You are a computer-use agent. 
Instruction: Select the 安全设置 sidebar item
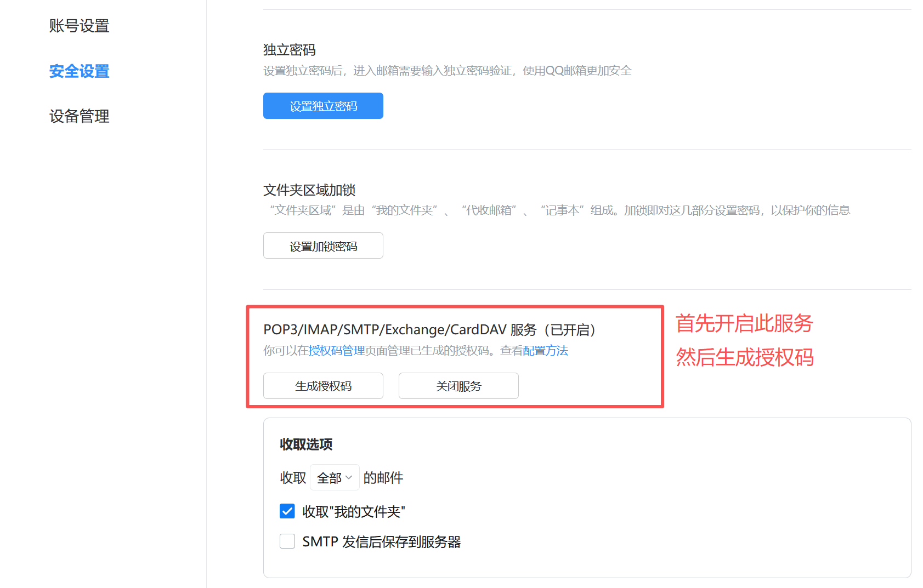pyautogui.click(x=79, y=71)
